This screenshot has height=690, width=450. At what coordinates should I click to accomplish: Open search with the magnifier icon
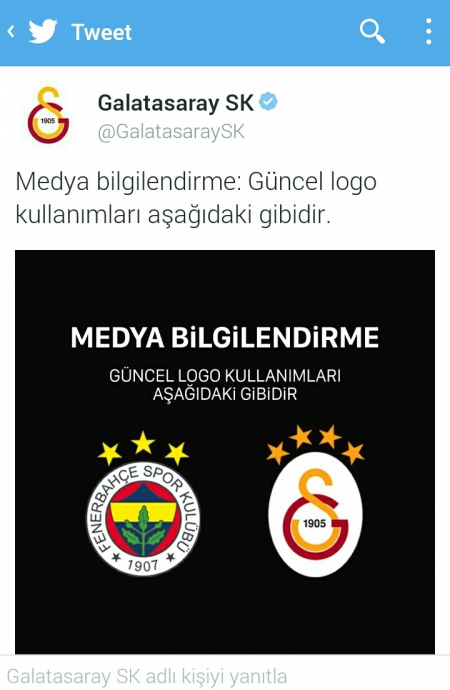(x=372, y=31)
